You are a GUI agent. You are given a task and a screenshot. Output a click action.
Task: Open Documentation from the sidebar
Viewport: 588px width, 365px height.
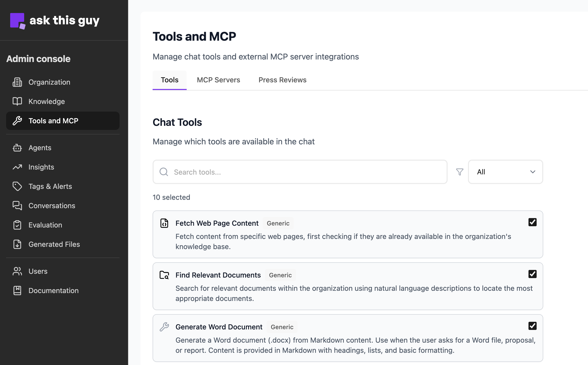tap(53, 291)
